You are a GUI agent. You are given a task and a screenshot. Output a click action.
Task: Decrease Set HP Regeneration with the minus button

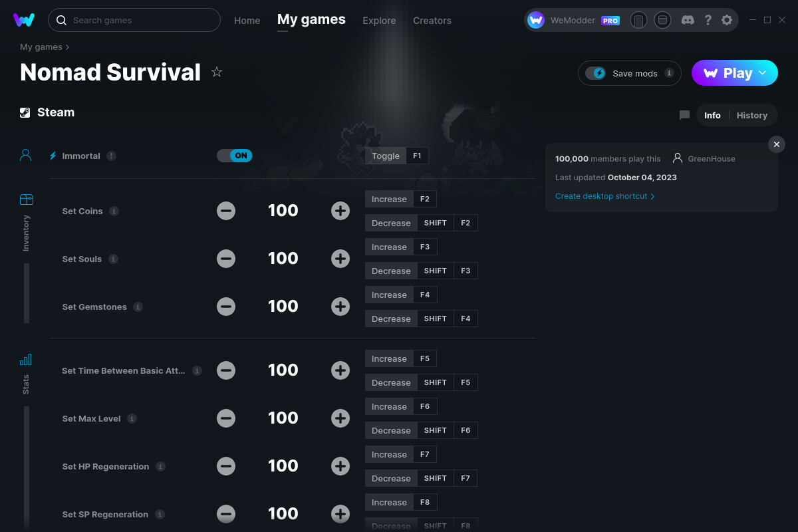click(226, 466)
